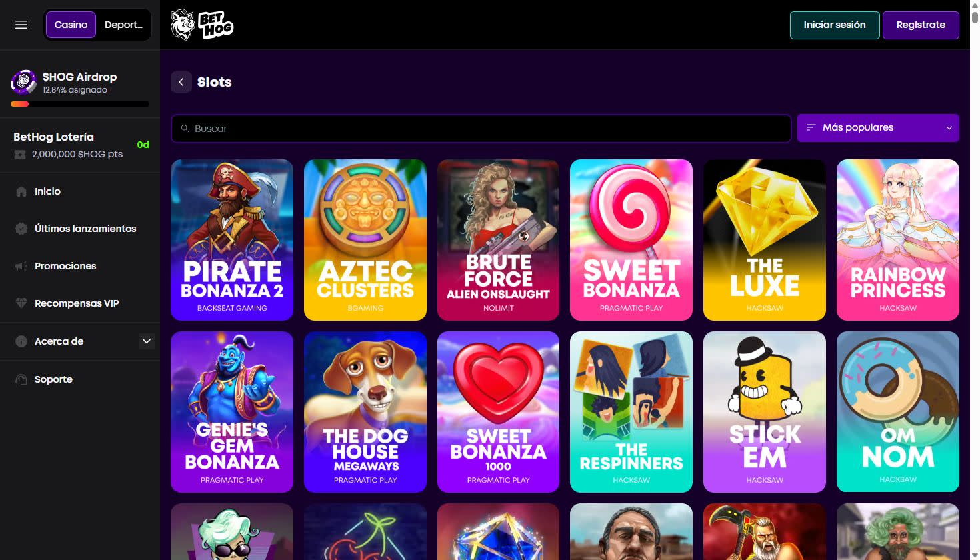Open the Más populares sort dropdown

click(x=878, y=127)
